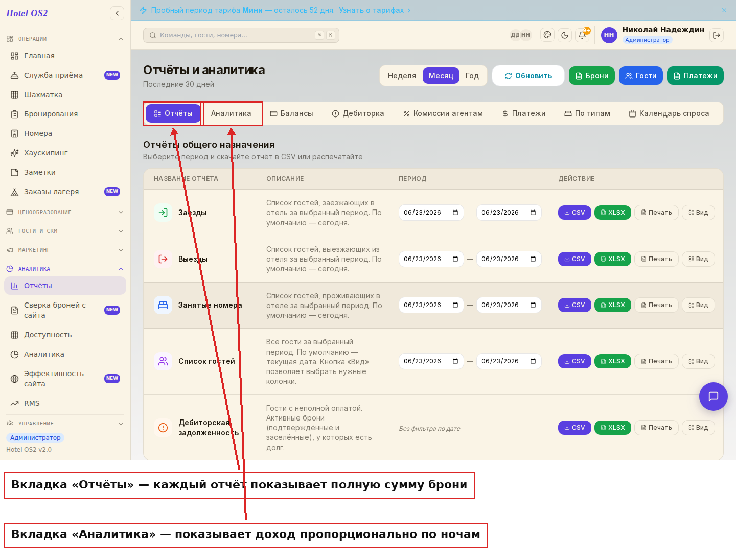Image resolution: width=736 pixels, height=560 pixels.
Task: Click the НН user avatar
Action: click(x=609, y=35)
